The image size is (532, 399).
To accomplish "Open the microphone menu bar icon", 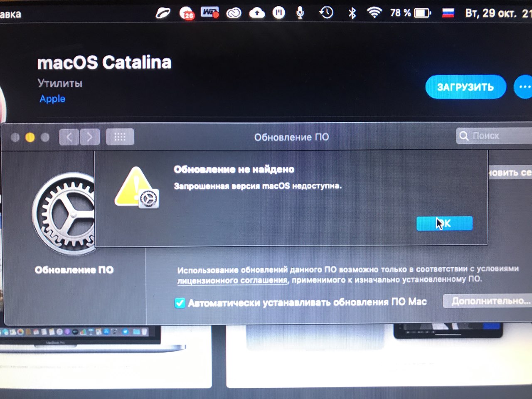I will tap(300, 13).
